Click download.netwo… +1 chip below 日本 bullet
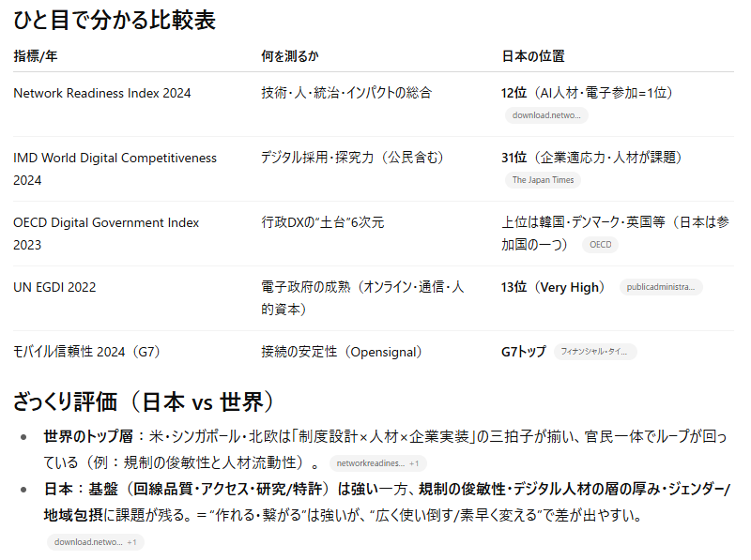The width and height of the screenshot is (751, 560). tap(95, 542)
